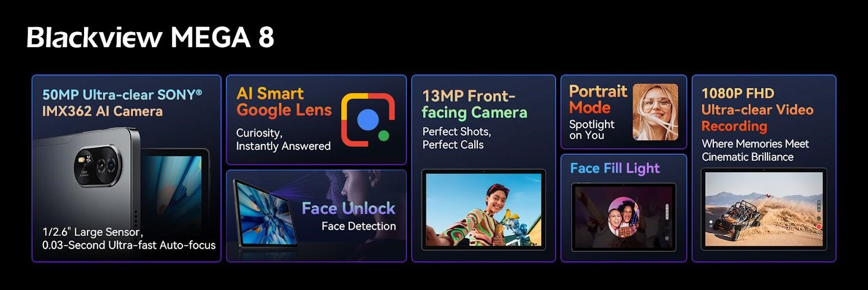Viewport: 868px width, 290px height.
Task: Click the 13MP Front-facing Camera heading
Action: pyautogui.click(x=475, y=104)
